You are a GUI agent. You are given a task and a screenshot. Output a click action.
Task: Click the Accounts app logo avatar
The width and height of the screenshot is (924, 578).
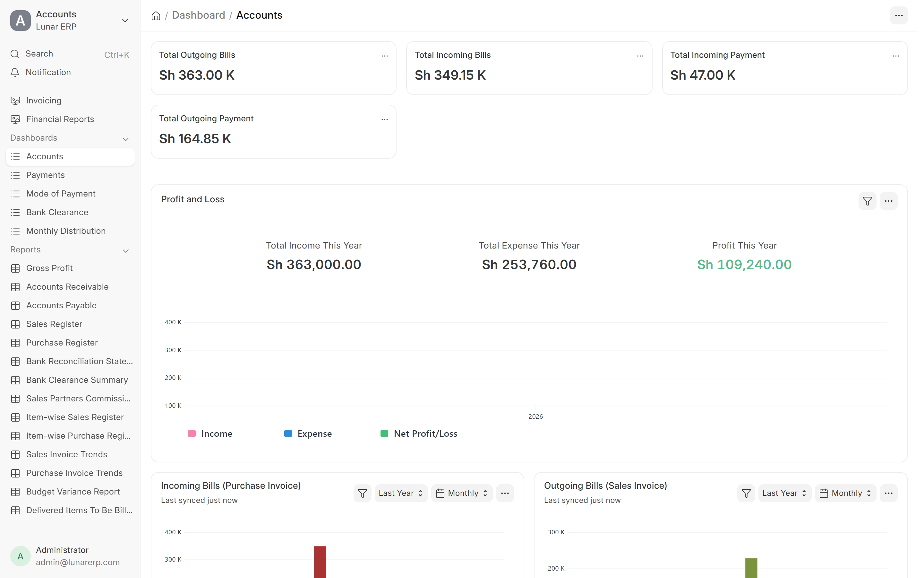[x=20, y=20]
